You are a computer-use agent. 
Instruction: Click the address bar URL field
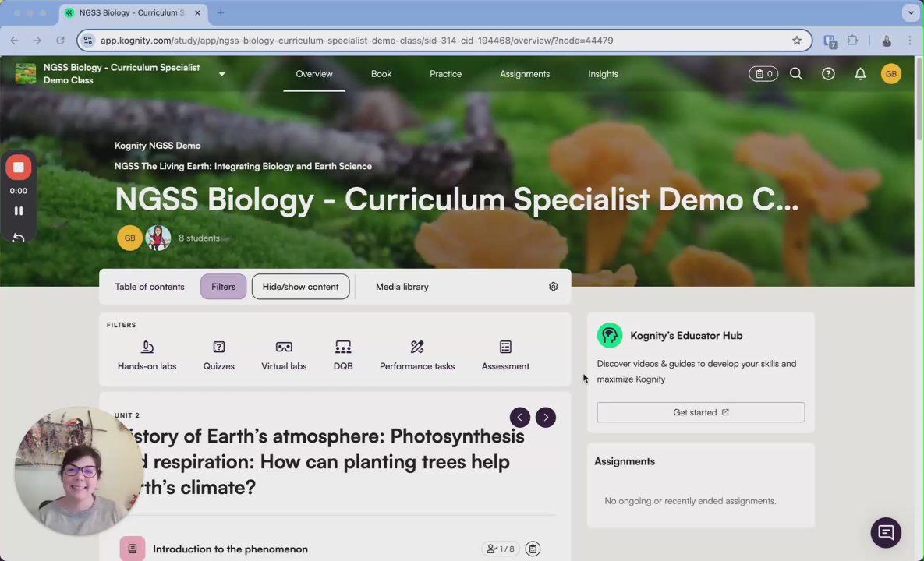click(444, 40)
